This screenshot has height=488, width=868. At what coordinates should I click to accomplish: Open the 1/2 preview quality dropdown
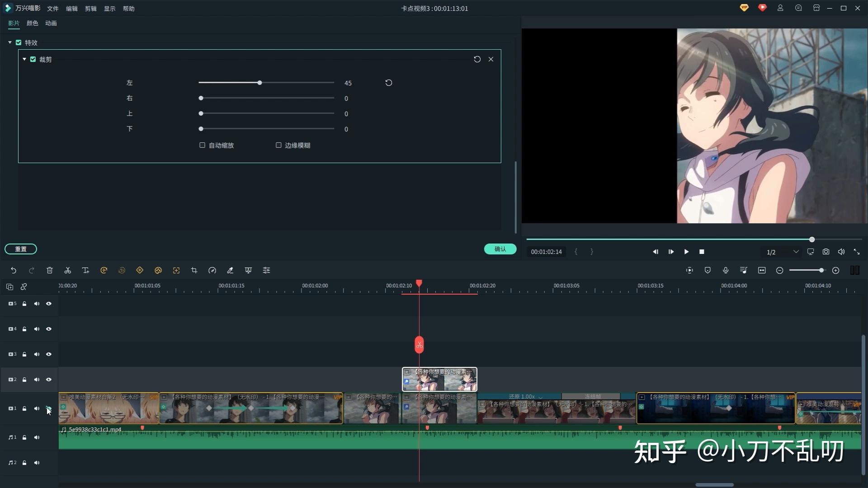(782, 252)
